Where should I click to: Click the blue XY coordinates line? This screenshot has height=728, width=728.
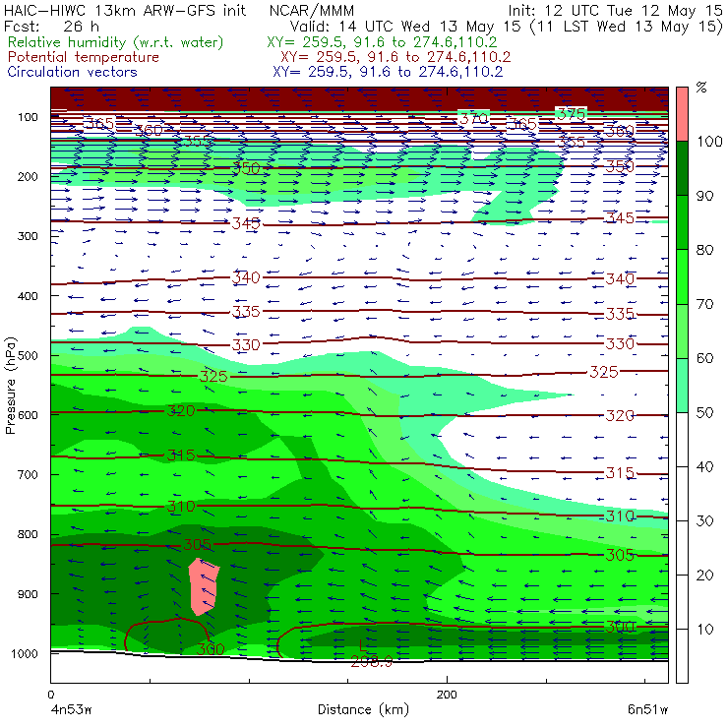click(x=388, y=72)
